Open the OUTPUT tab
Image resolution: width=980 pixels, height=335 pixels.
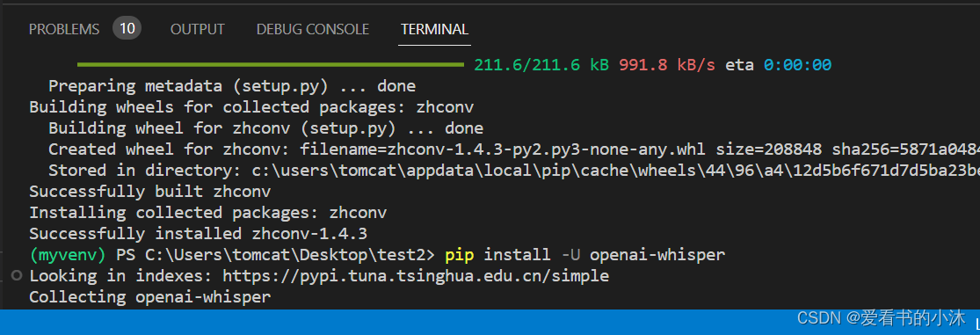198,29
